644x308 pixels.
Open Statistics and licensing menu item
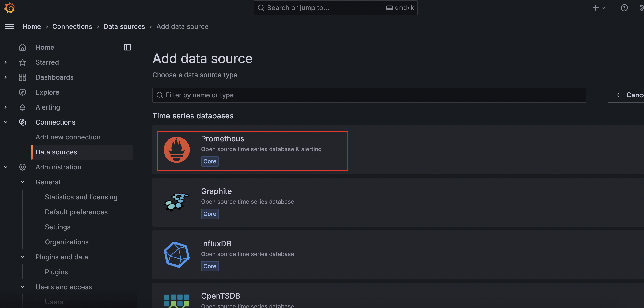click(81, 197)
